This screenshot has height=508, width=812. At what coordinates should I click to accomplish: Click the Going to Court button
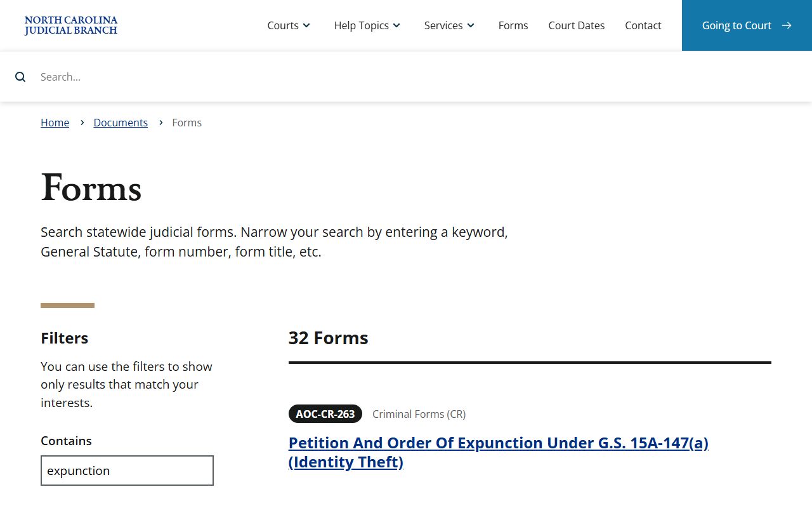coord(747,25)
